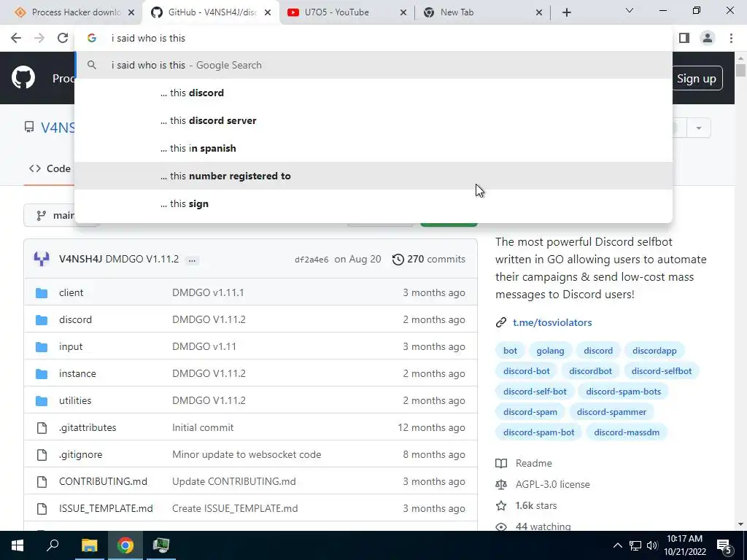Show hidden system tray icons

(x=617, y=545)
